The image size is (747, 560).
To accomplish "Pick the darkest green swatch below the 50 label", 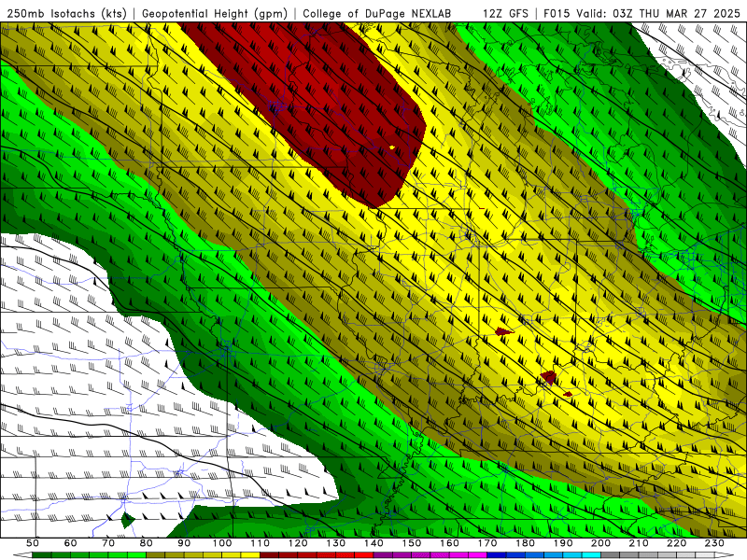I will pos(42,555).
